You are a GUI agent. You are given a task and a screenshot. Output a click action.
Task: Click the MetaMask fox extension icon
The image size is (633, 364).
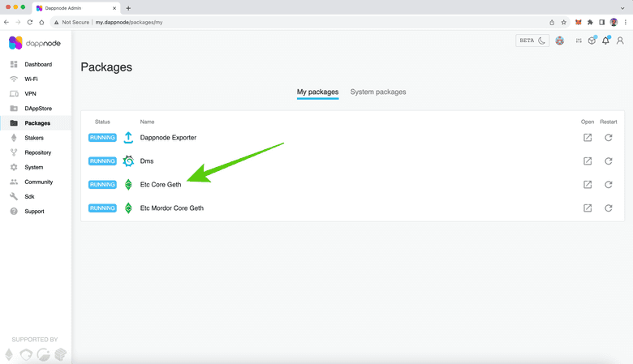[578, 22]
